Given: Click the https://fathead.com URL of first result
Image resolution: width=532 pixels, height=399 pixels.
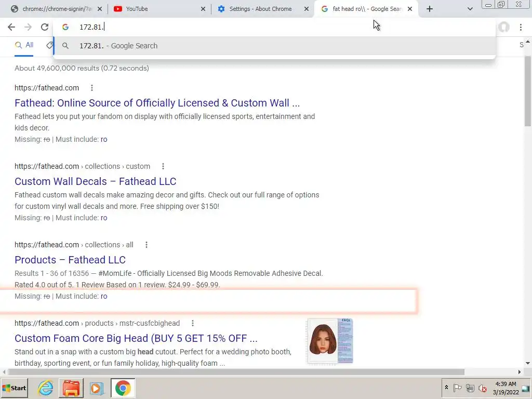Looking at the screenshot, I should tap(47, 88).
